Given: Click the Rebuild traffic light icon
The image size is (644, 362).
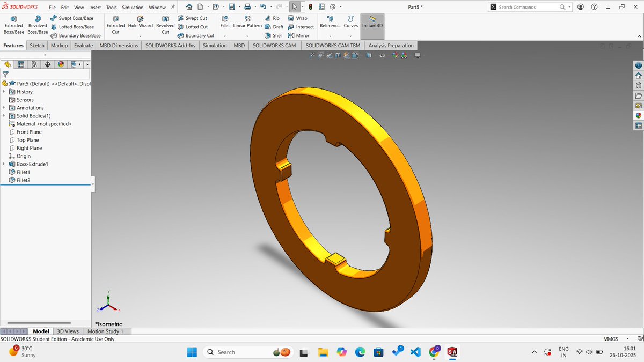Looking at the screenshot, I should click(x=311, y=7).
